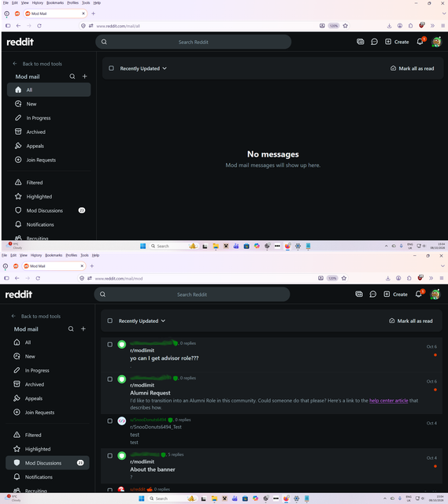The height and width of the screenshot is (504, 448).
Task: Click the notifications bell in the lower window's Reddit header
Action: (x=419, y=294)
